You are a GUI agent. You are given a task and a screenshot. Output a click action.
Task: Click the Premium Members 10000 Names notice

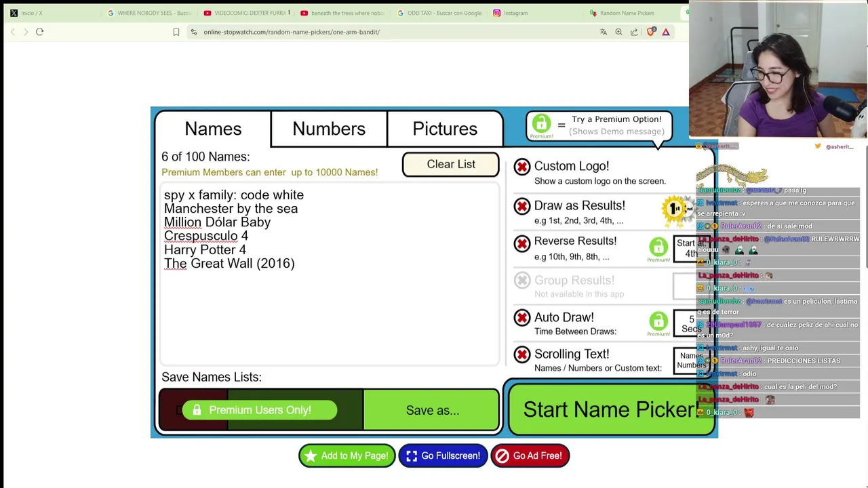tap(269, 172)
